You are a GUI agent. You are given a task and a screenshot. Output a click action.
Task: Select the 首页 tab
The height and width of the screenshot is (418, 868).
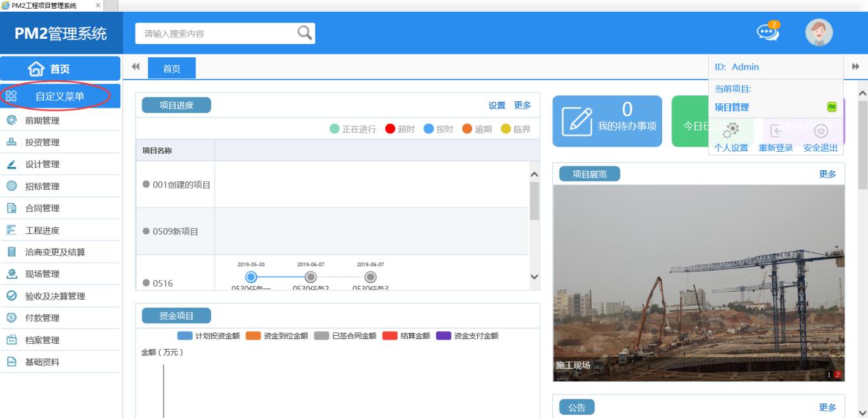coord(171,67)
